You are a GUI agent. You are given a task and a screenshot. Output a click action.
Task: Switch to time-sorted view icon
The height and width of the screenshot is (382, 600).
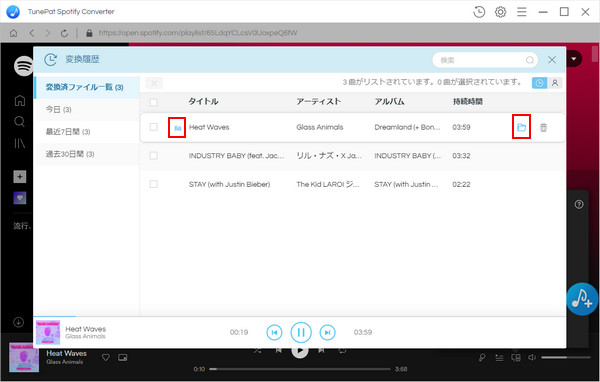[x=539, y=83]
